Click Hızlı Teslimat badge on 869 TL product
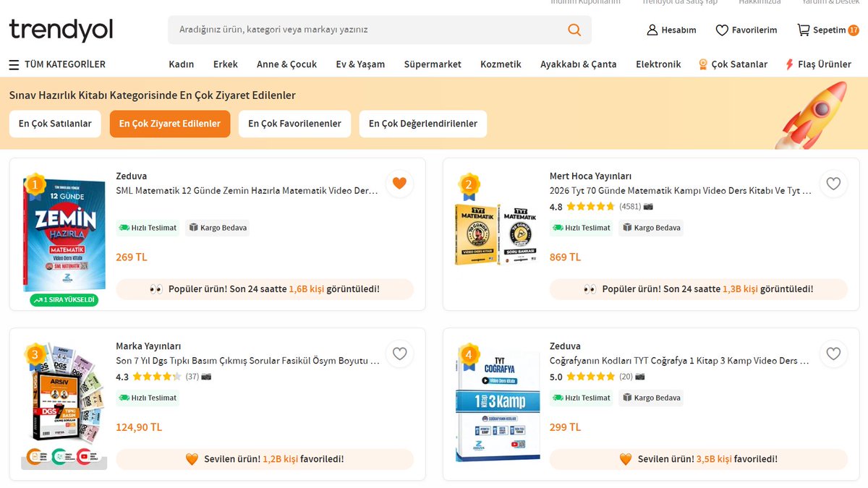 582,228
